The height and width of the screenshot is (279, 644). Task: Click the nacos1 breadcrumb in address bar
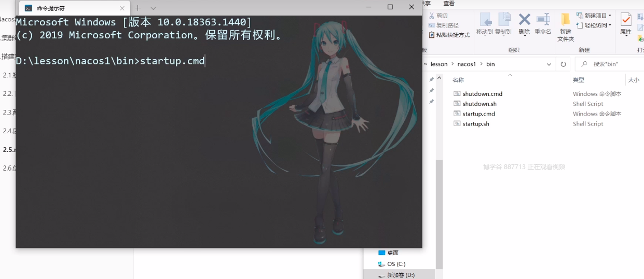(467, 64)
